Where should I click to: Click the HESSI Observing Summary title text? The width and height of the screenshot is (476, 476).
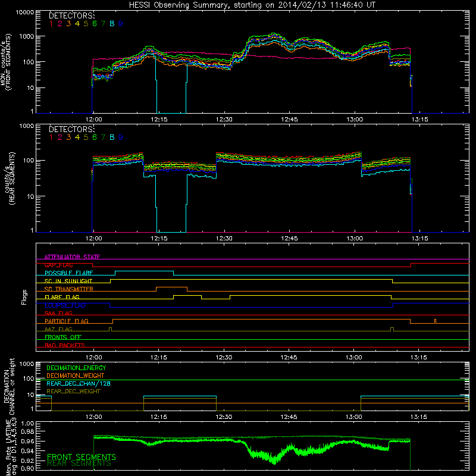click(252, 5)
